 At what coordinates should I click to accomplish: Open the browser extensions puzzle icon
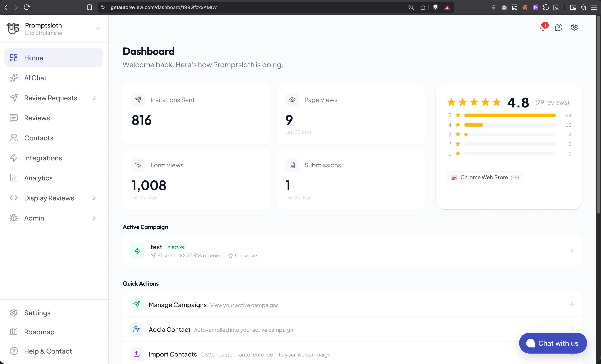coord(546,7)
